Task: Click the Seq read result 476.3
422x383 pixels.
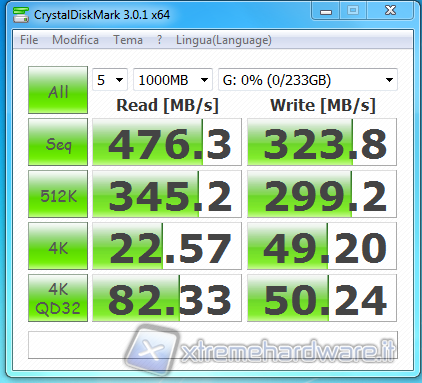Action: tap(167, 142)
